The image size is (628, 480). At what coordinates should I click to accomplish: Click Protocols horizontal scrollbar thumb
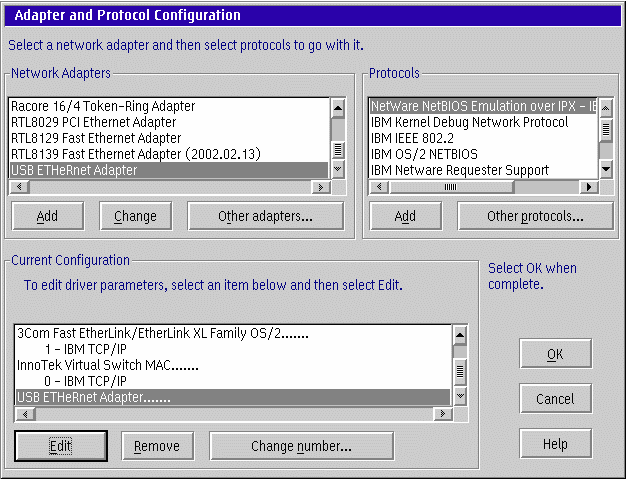point(451,187)
